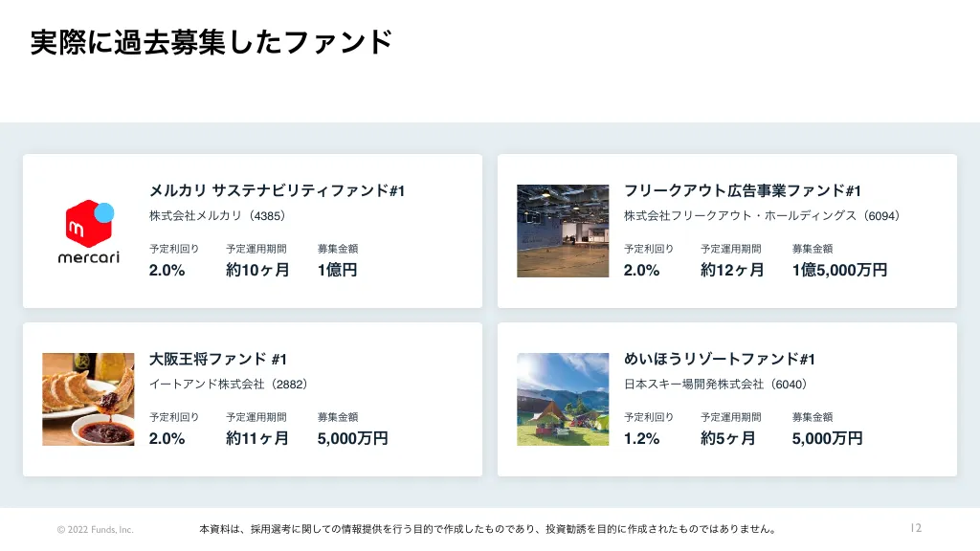Click the 約12ヶ月 period value
The image size is (980, 551).
click(732, 270)
